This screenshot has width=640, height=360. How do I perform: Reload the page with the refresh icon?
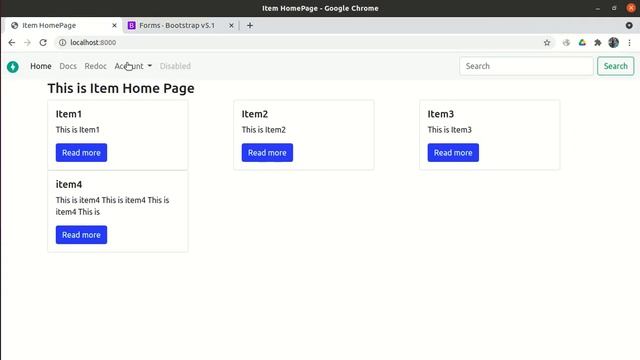[x=43, y=42]
